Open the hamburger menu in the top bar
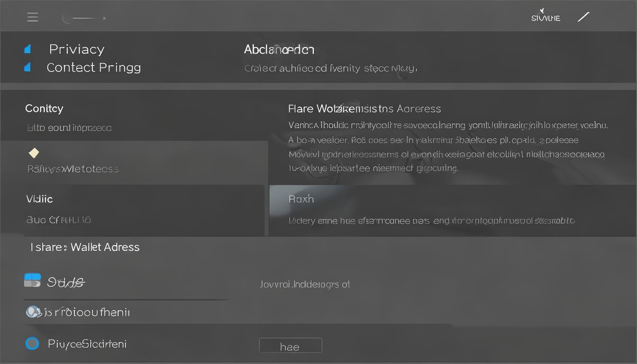The image size is (637, 364). pyautogui.click(x=33, y=18)
